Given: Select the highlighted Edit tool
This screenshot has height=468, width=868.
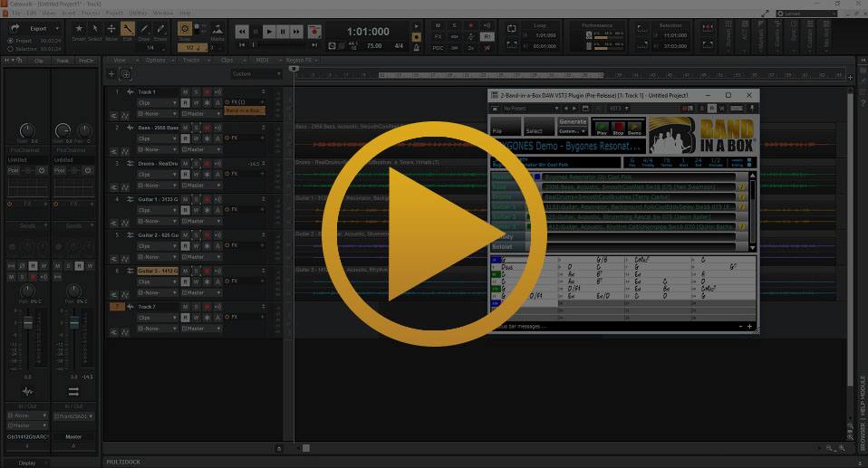Looking at the screenshot, I should coord(128,29).
